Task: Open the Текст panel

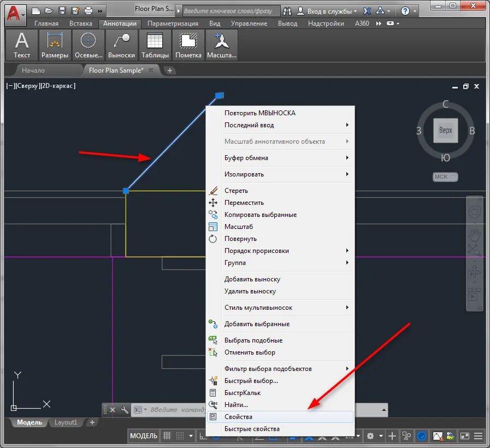Action: tap(22, 45)
